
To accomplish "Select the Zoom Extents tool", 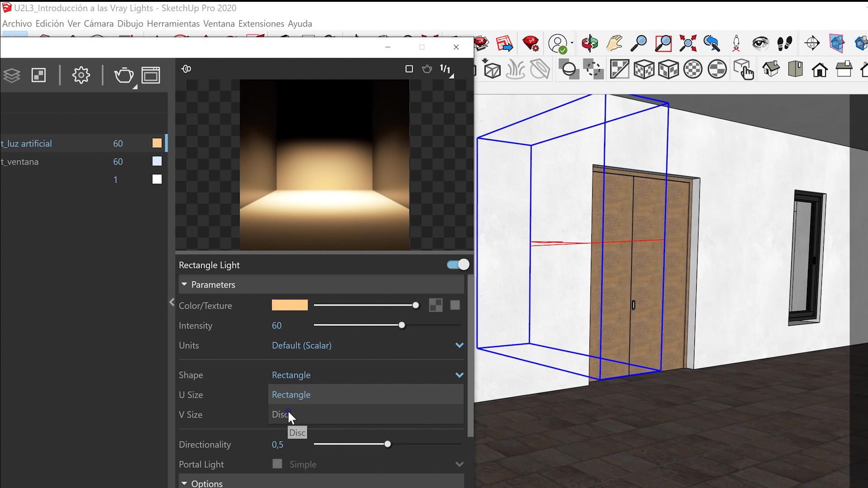I will tap(688, 43).
